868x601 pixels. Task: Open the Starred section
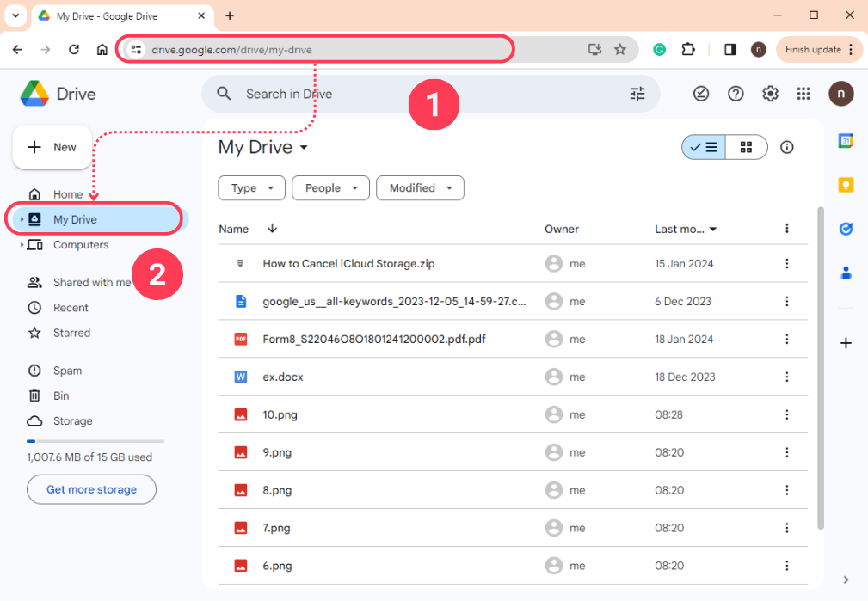(x=71, y=333)
